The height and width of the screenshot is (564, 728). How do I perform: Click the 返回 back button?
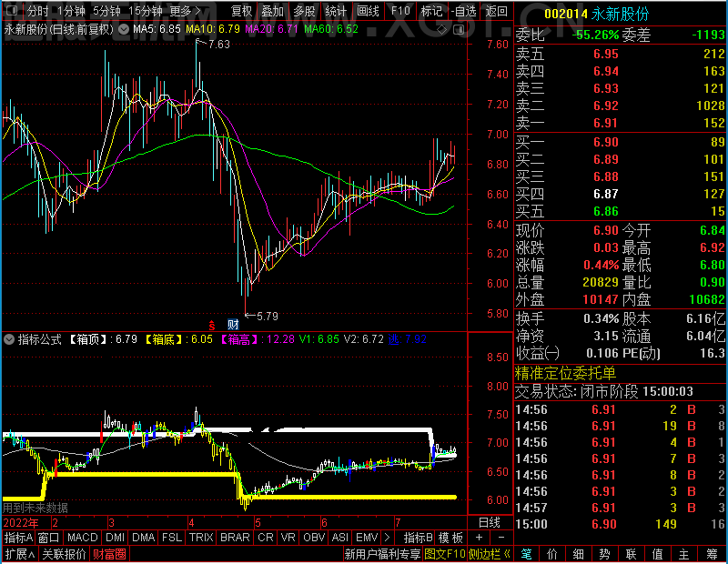click(496, 11)
